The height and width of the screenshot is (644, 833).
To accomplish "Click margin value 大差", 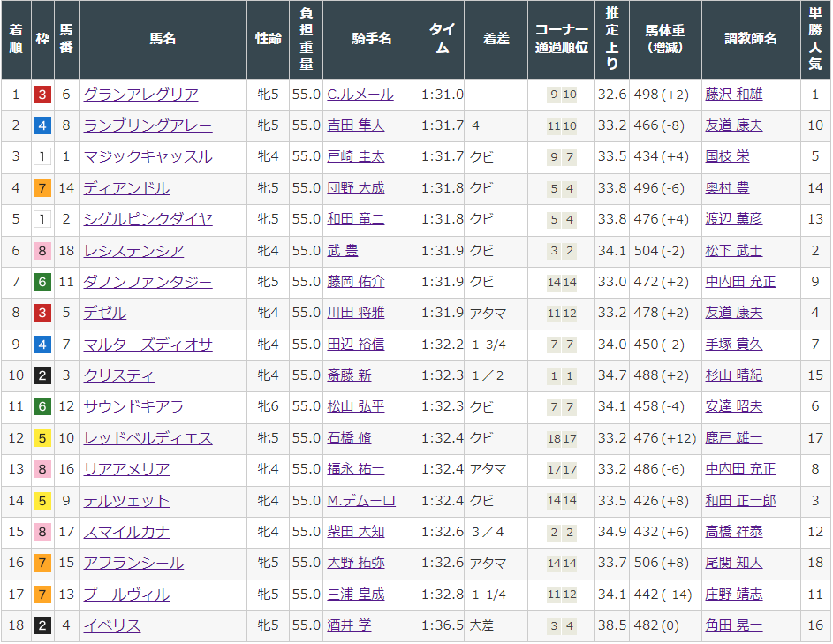I will click(481, 625).
